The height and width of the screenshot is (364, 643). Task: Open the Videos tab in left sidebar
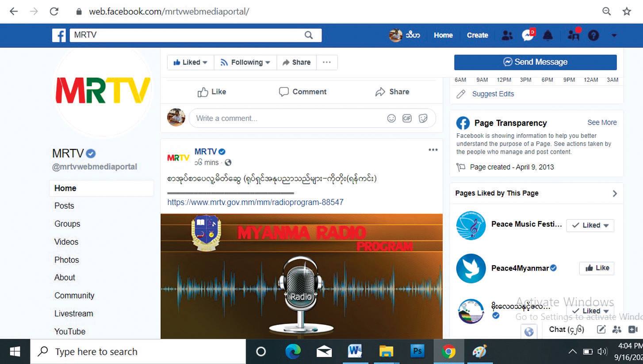tap(66, 242)
